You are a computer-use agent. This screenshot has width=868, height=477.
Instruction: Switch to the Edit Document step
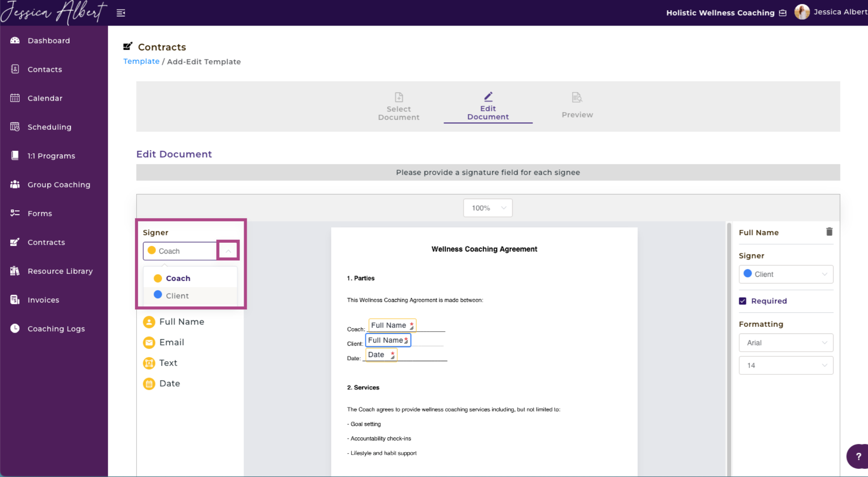coord(488,106)
